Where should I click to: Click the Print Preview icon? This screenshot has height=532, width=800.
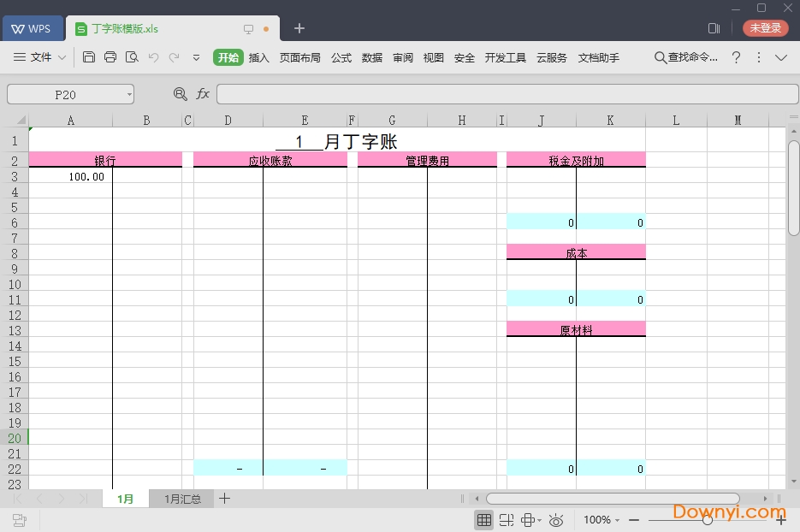[x=133, y=57]
